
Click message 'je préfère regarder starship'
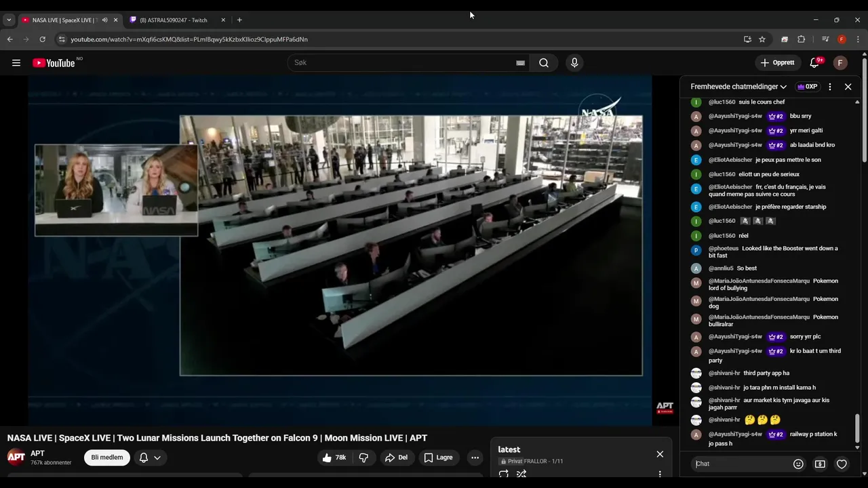(x=791, y=207)
